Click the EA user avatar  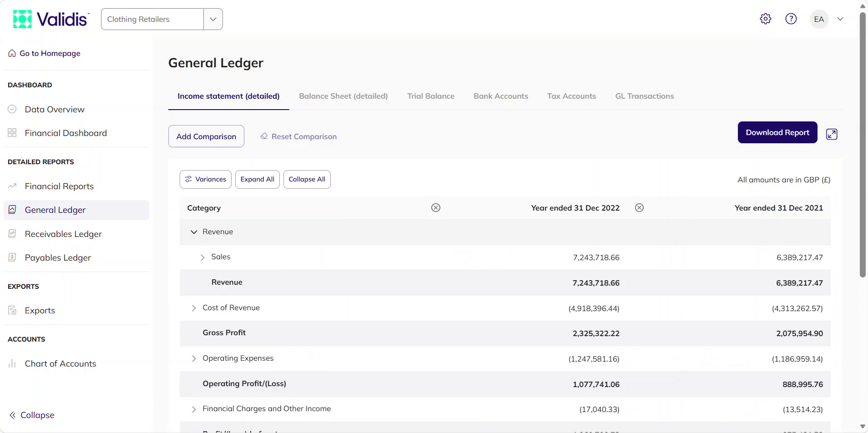pyautogui.click(x=819, y=19)
